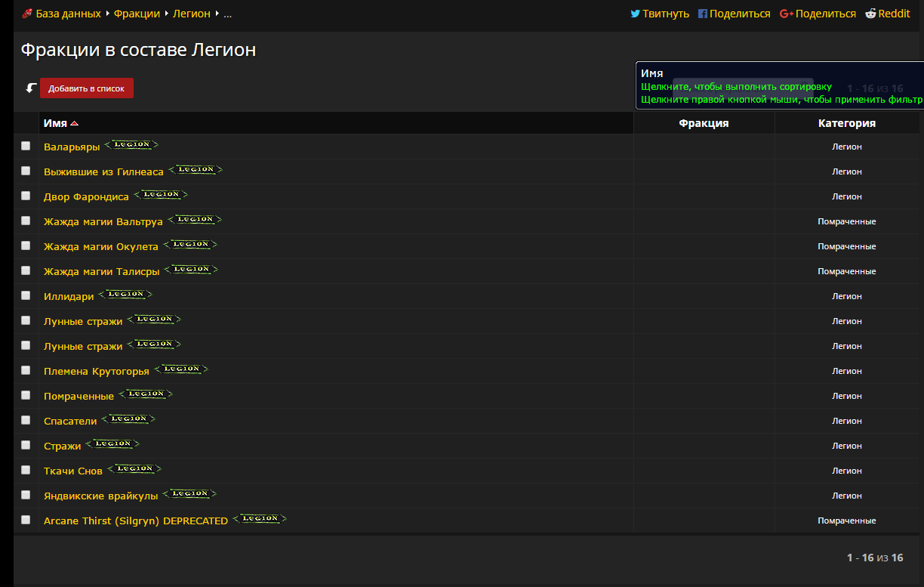Tweet the page via the Twitter bird icon
Image resolution: width=924 pixels, height=587 pixels.
pos(635,14)
